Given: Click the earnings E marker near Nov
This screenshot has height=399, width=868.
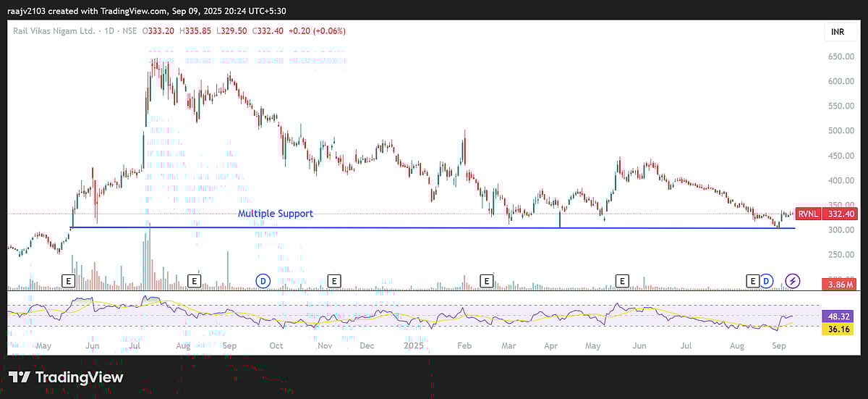Looking at the screenshot, I should tap(333, 280).
